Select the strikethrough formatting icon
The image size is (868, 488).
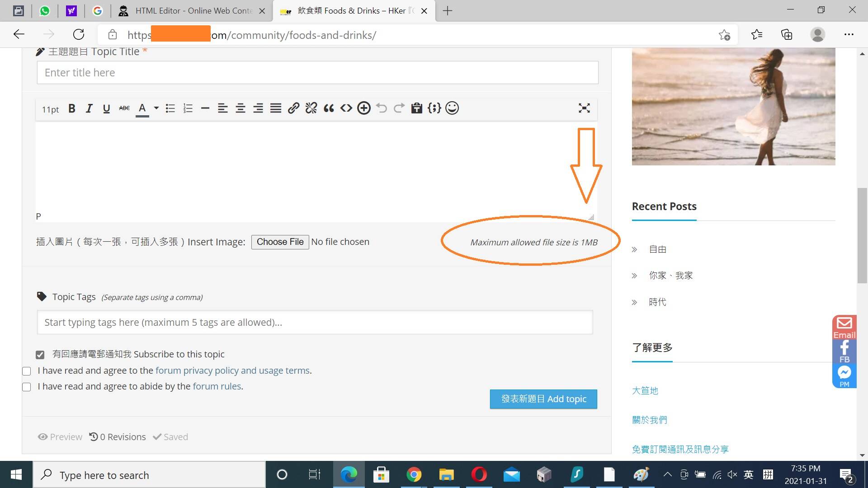click(x=124, y=108)
